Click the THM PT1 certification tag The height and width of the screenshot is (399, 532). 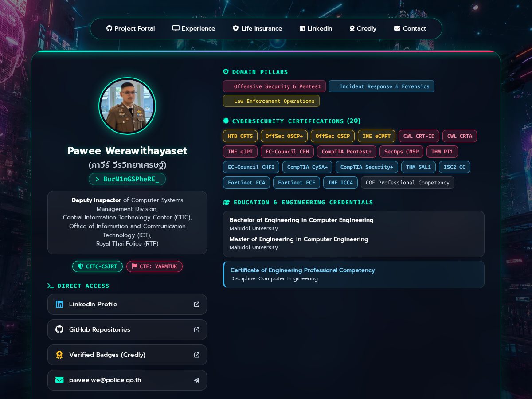coord(442,152)
